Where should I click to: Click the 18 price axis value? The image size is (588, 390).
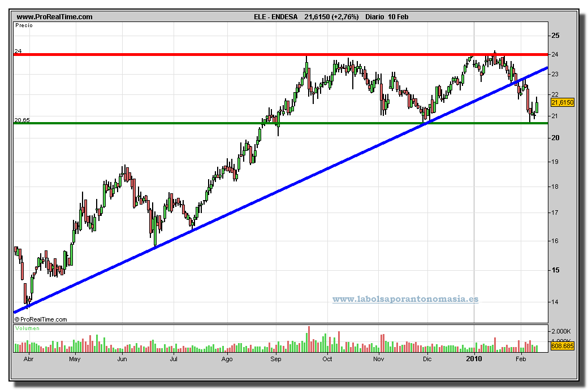coord(555,187)
